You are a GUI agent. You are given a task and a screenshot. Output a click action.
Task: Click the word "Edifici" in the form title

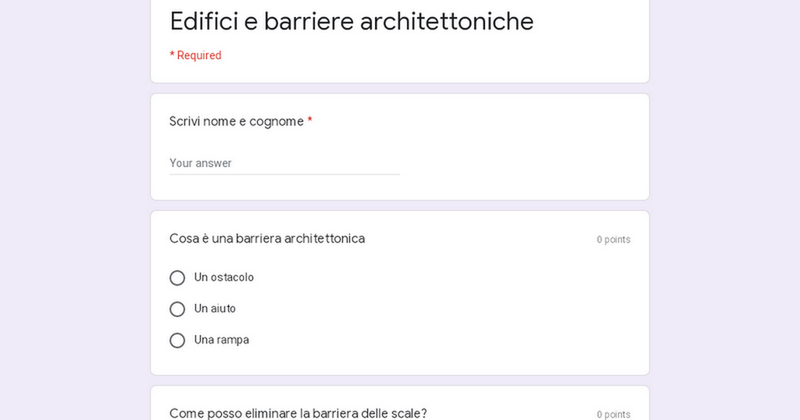point(203,22)
